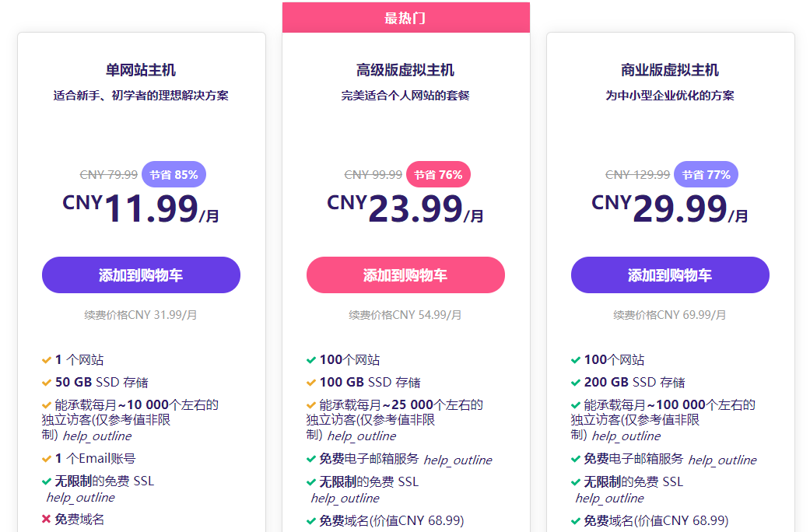Add 商业版虚拟主机 plan to cart
Image resolution: width=810 pixels, height=532 pixels.
pos(670,275)
